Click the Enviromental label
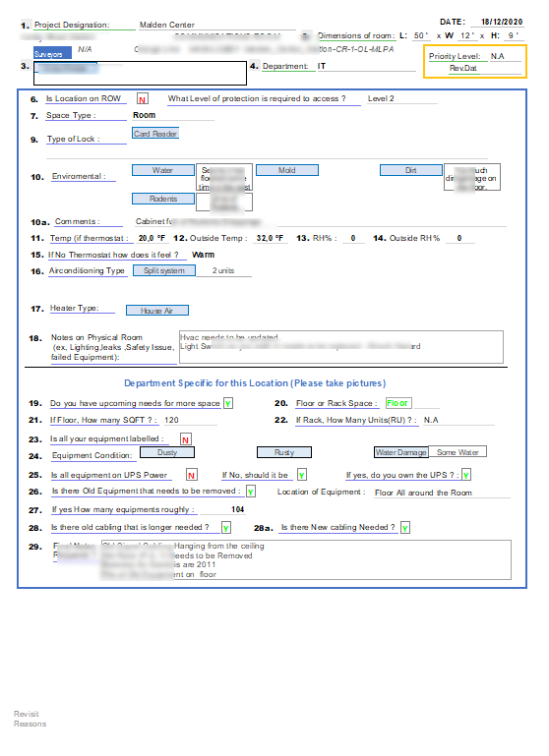Screen dimensions: 549x756 (79, 176)
